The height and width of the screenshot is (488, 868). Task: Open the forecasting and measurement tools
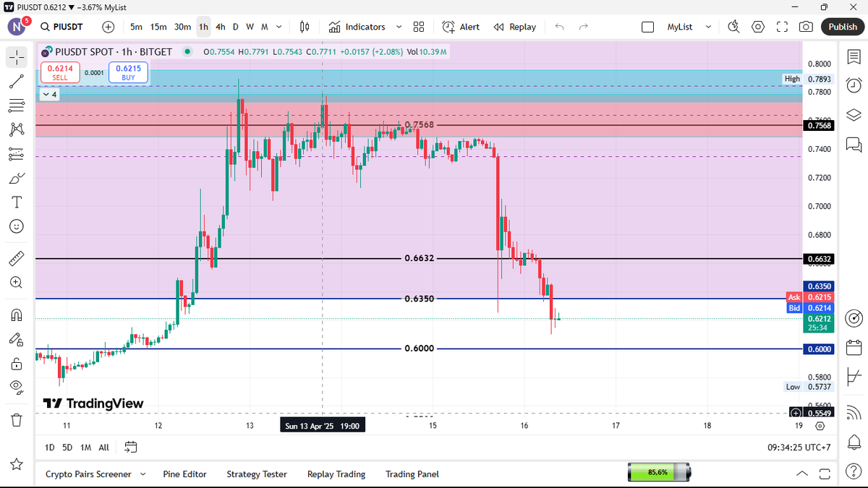click(17, 153)
